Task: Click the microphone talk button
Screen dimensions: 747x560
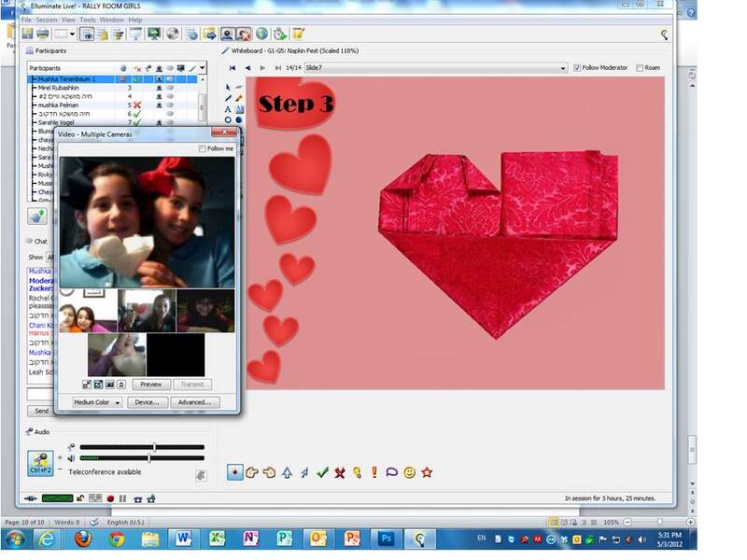Action: point(39,459)
